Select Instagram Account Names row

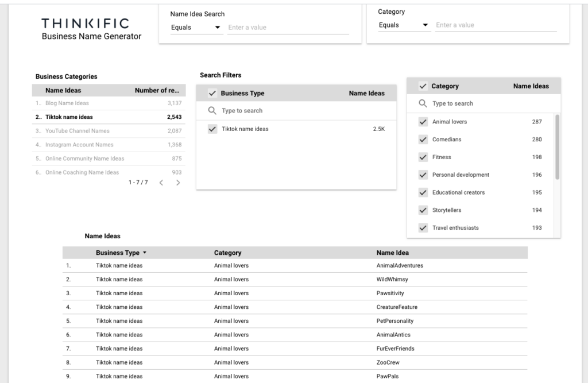(109, 145)
